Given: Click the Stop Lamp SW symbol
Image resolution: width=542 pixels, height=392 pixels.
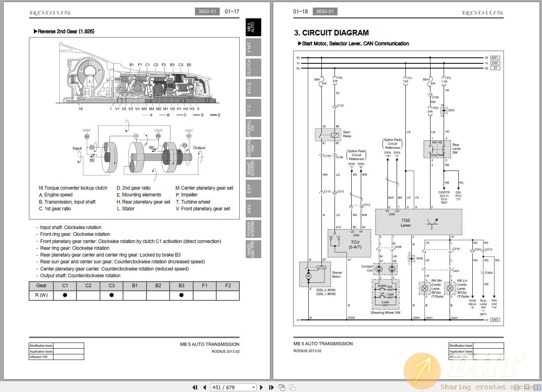Looking at the screenshot, I should (x=437, y=149).
